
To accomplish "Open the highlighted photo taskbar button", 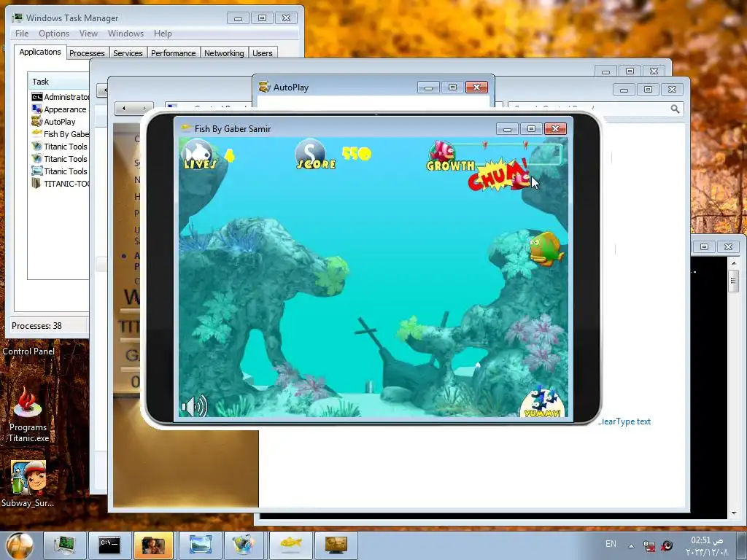I will 153,545.
